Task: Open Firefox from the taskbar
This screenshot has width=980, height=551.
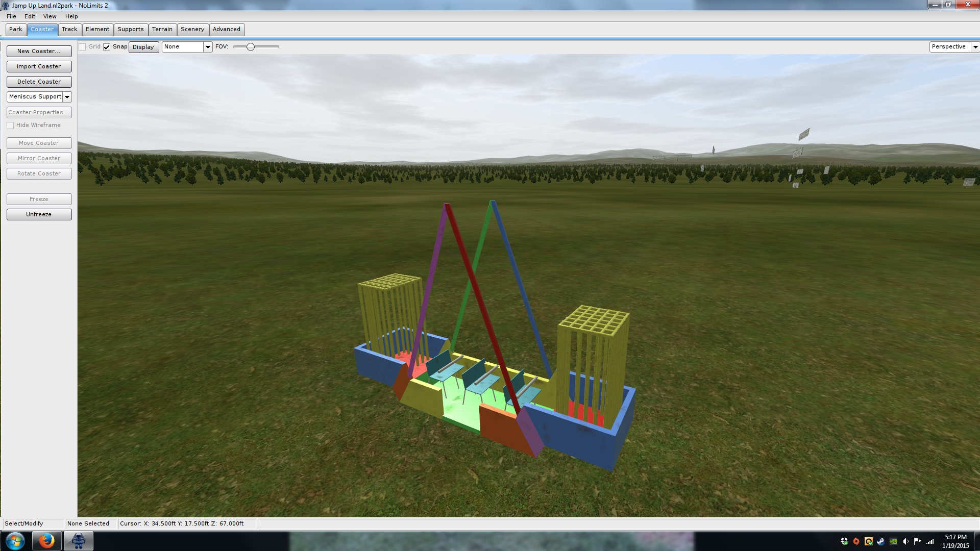Action: [x=47, y=541]
